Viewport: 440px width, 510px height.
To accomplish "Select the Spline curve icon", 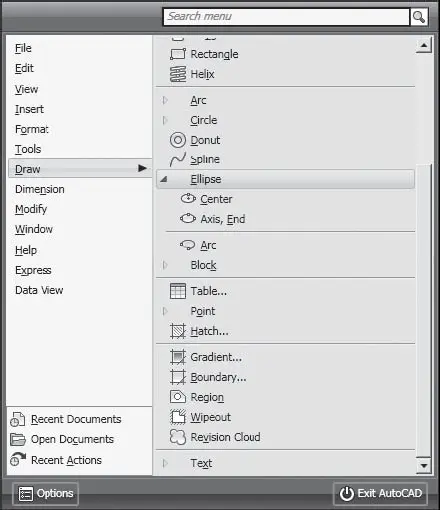I will (x=178, y=159).
